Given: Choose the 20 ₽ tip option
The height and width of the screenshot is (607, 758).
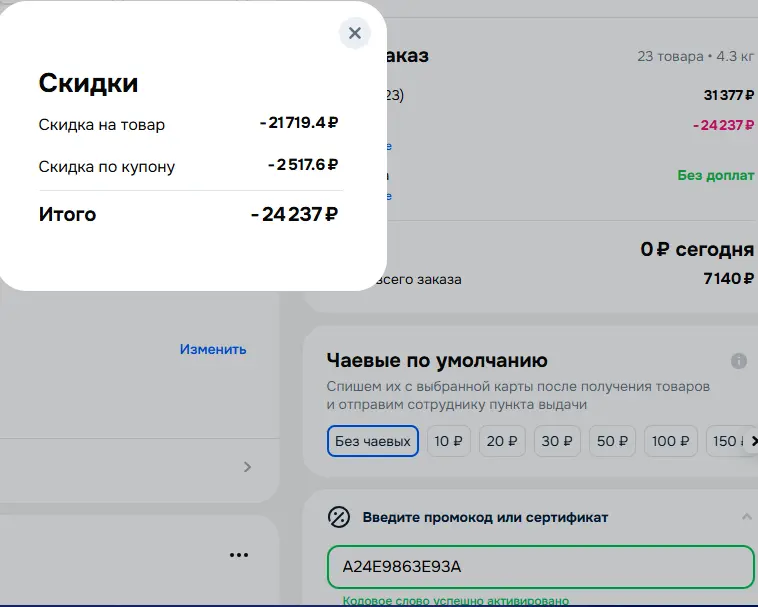Looking at the screenshot, I should coord(502,441).
